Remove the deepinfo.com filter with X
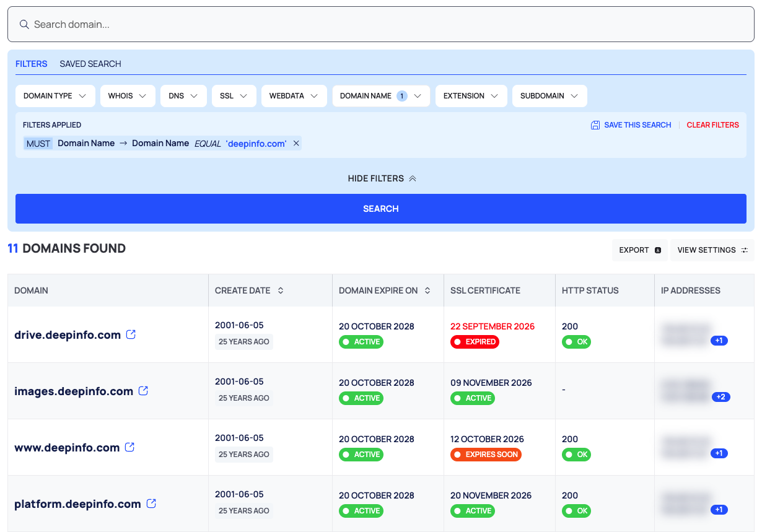The height and width of the screenshot is (532, 762). click(296, 143)
